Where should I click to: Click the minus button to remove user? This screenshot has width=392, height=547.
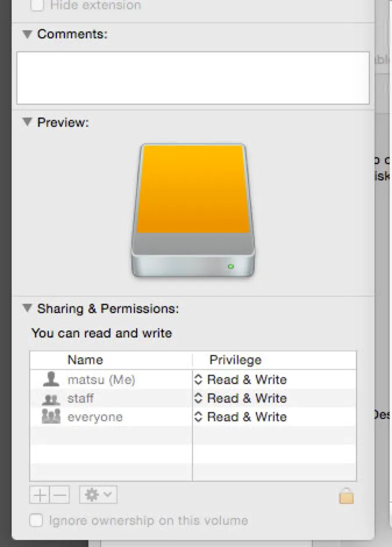click(60, 495)
